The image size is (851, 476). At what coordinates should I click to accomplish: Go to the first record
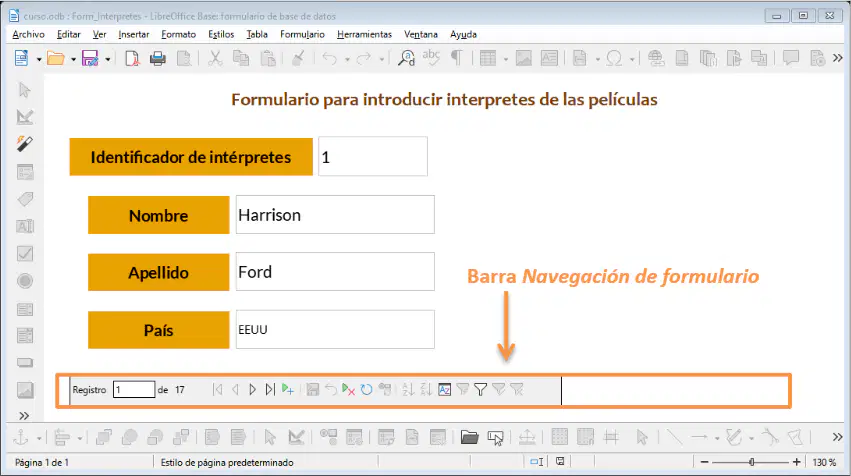pyautogui.click(x=218, y=390)
